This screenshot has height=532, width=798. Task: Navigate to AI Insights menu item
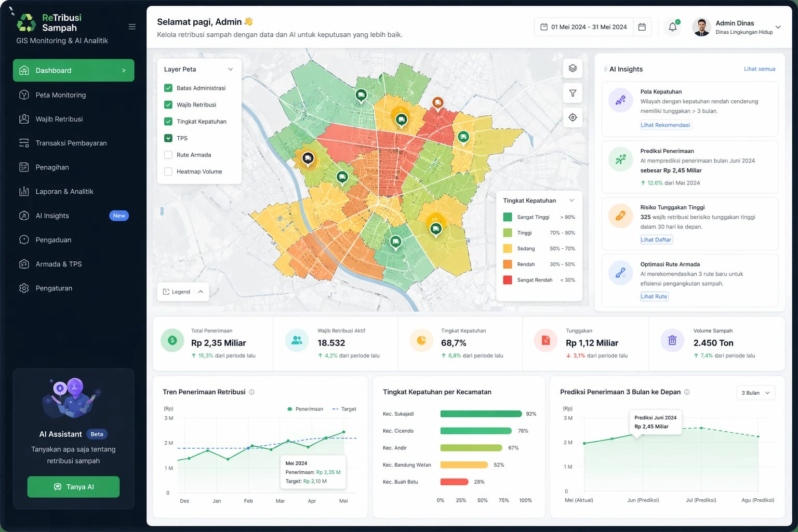[x=51, y=216]
